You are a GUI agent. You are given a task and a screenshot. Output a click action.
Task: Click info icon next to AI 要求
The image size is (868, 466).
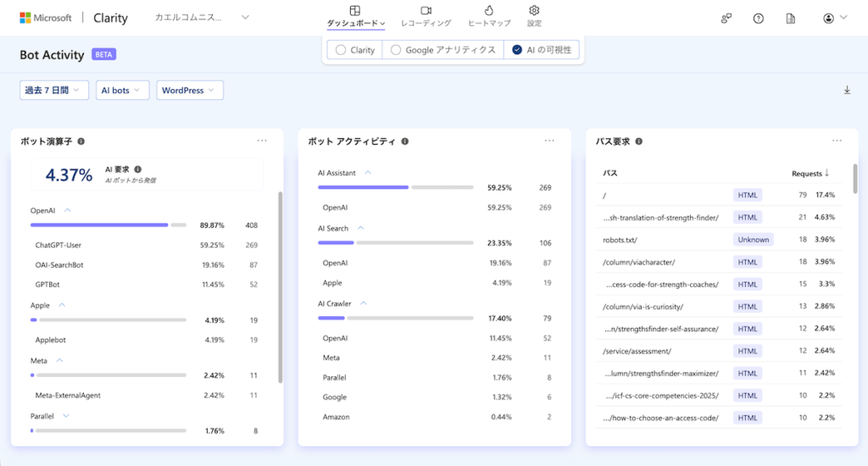(138, 169)
